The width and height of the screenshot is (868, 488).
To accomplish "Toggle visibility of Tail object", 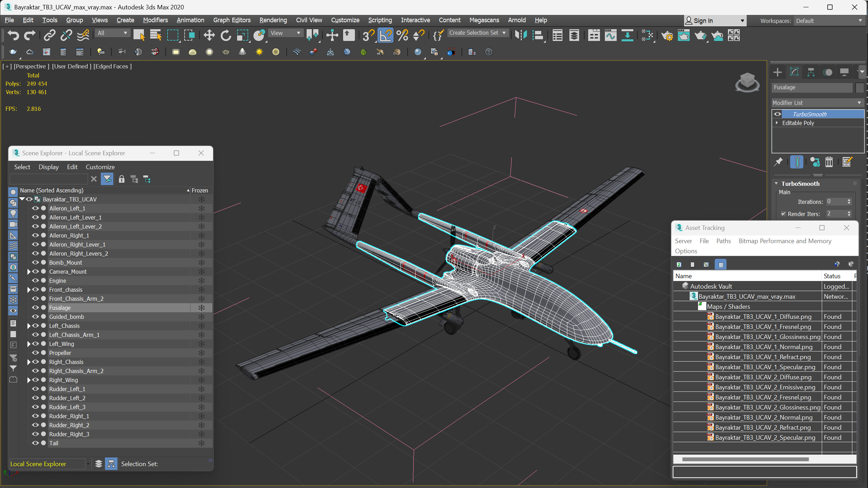I will tap(35, 443).
